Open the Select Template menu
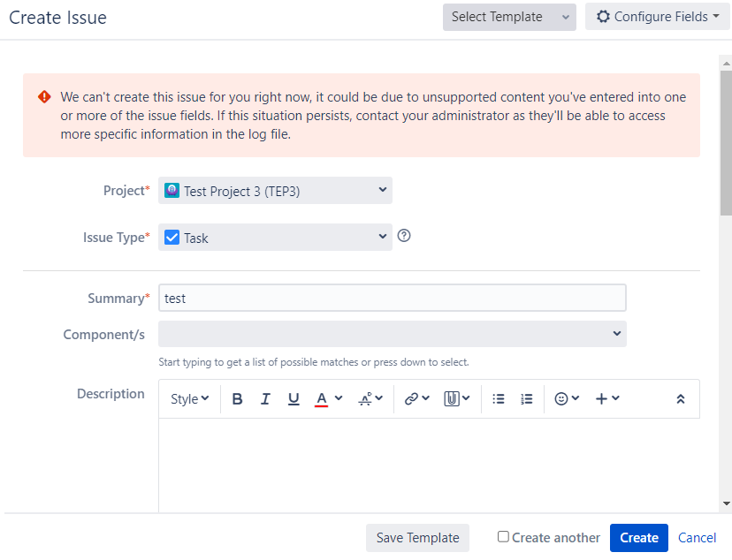Screen dimensions: 732x560 509,18
